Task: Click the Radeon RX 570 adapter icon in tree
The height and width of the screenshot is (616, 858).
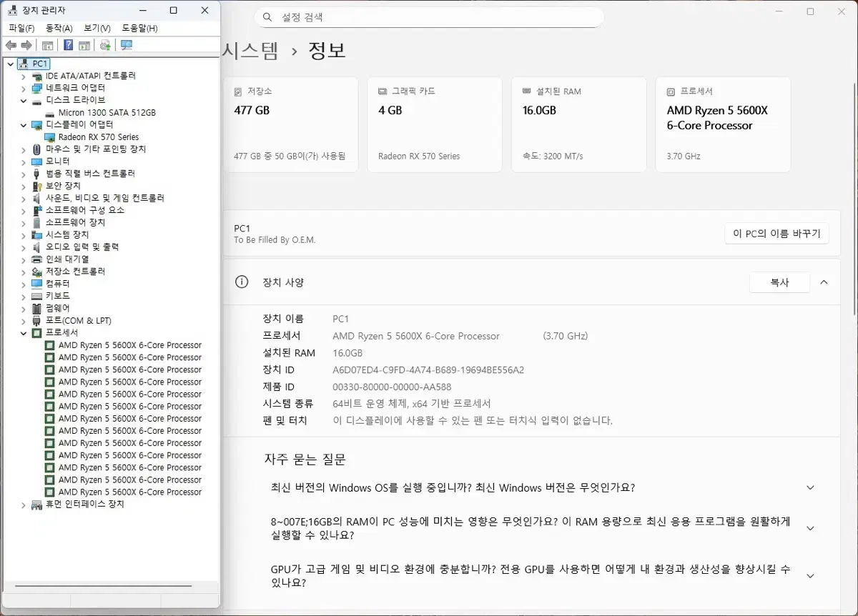Action: point(50,137)
